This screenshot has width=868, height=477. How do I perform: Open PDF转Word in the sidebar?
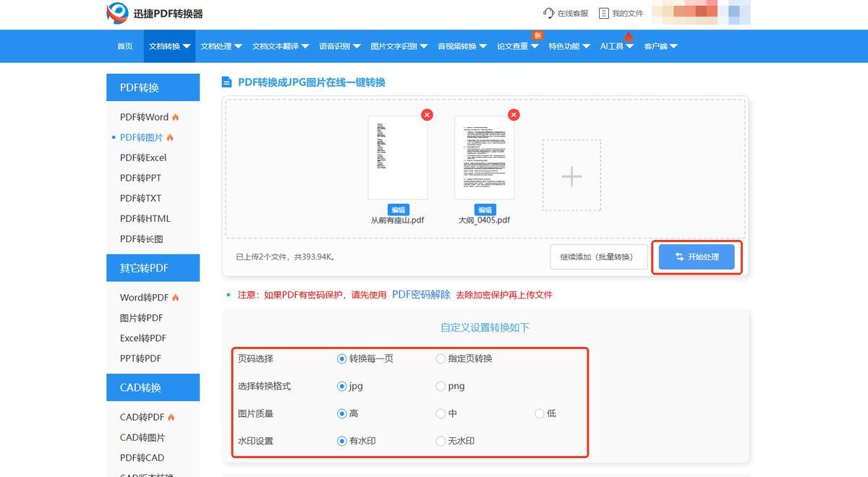144,117
